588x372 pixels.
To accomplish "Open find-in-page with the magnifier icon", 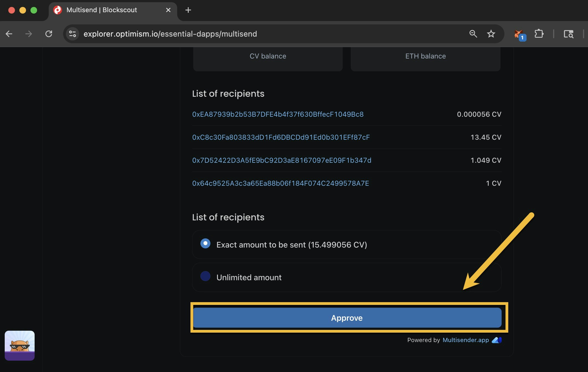I will pos(473,34).
